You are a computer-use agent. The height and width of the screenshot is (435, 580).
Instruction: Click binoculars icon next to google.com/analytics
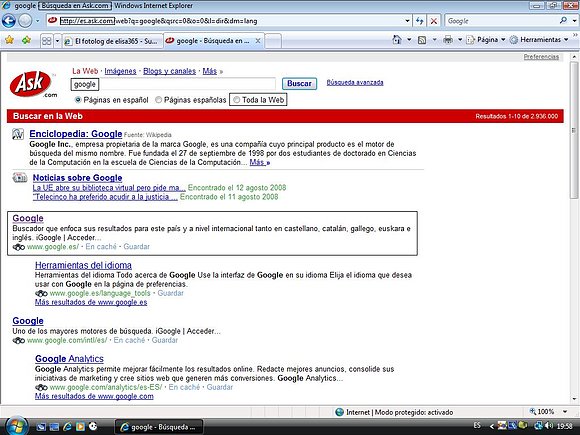click(x=41, y=387)
